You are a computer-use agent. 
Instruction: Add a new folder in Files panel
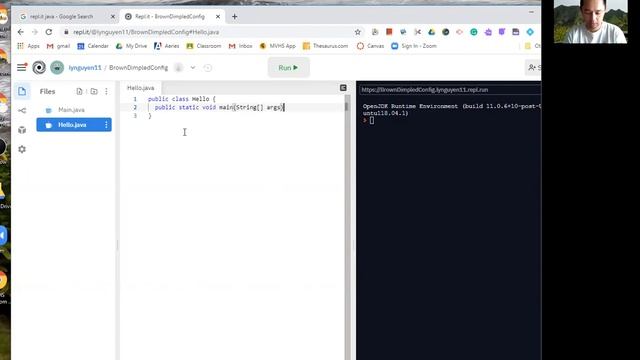94,91
